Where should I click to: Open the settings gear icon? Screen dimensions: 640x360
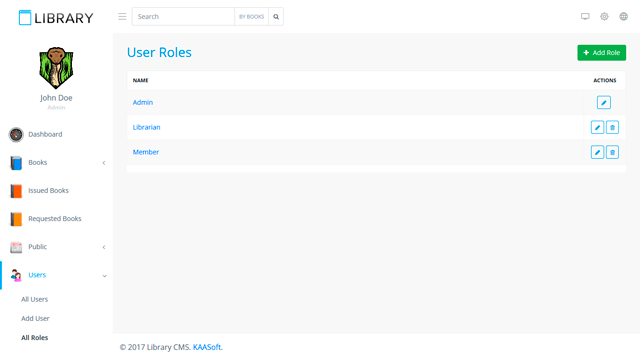pyautogui.click(x=604, y=16)
